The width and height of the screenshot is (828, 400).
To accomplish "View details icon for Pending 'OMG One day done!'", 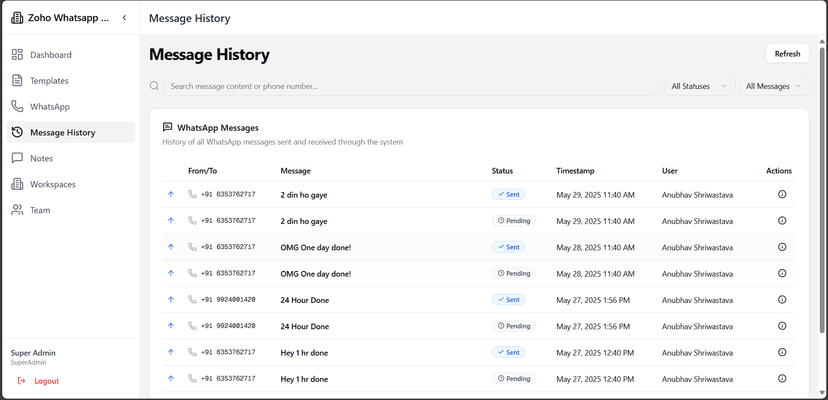I will tap(782, 273).
